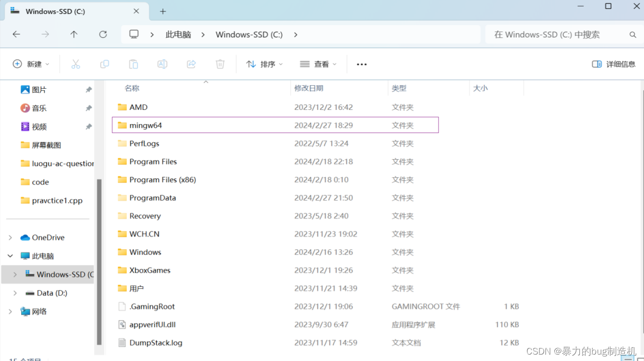The width and height of the screenshot is (644, 361).
Task: Go forward with the forward arrow
Action: click(45, 34)
